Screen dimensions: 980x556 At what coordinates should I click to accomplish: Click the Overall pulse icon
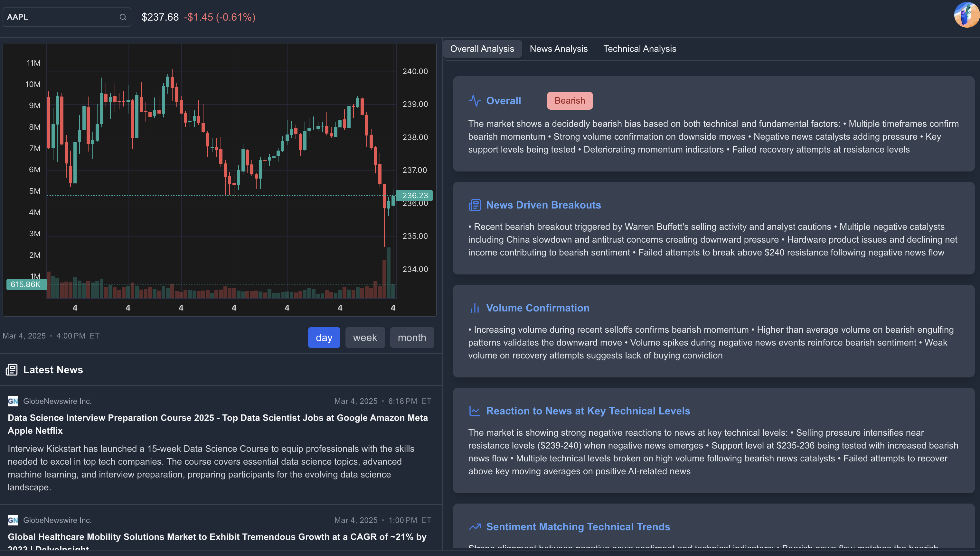click(474, 101)
